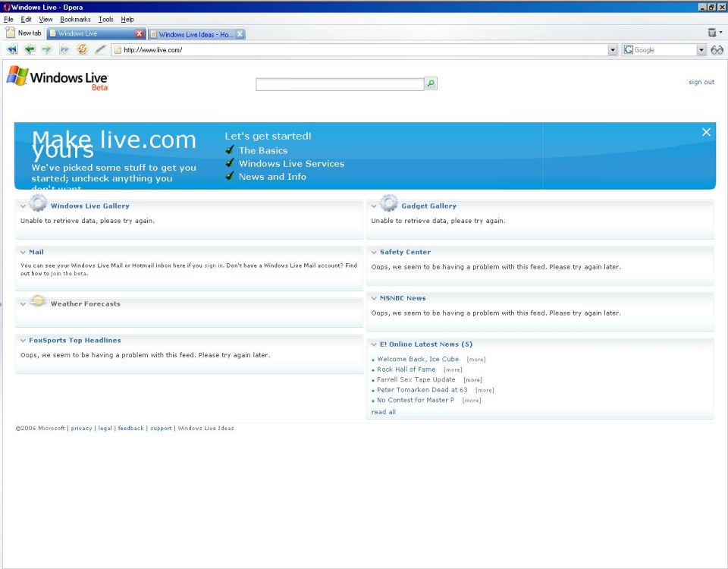Click the page icon in the address bar
728x569 pixels.
[118, 50]
